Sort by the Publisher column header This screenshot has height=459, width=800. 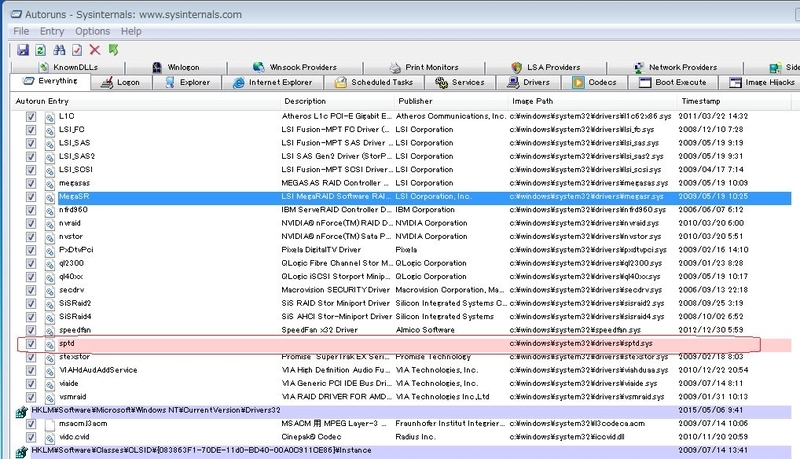tap(451, 101)
